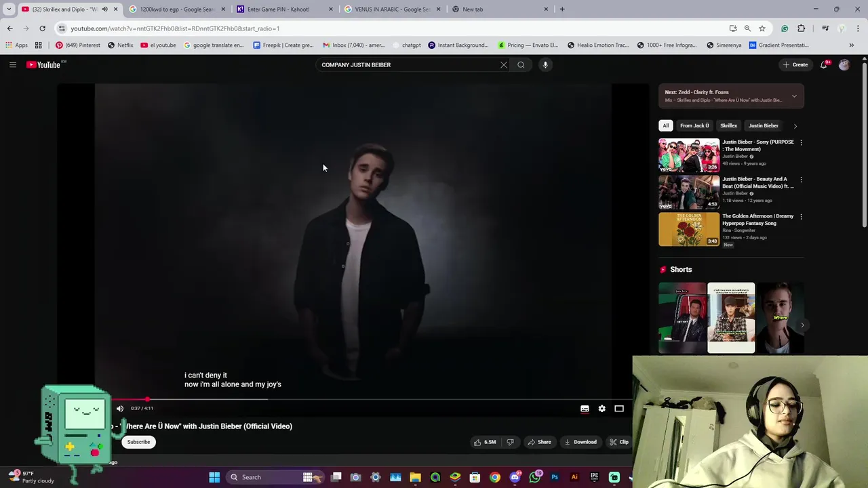Image resolution: width=868 pixels, height=488 pixels.
Task: Switch to the New tab browser tab
Action: (498, 9)
